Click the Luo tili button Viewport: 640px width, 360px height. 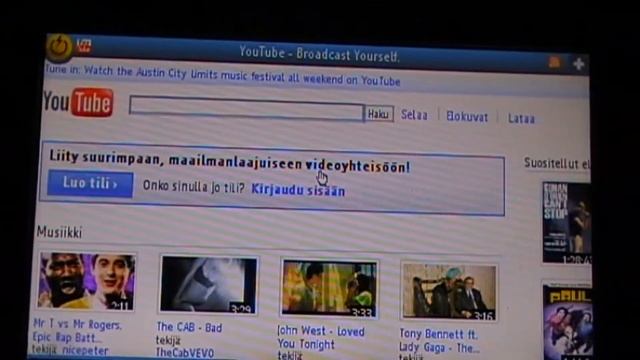[x=90, y=184]
